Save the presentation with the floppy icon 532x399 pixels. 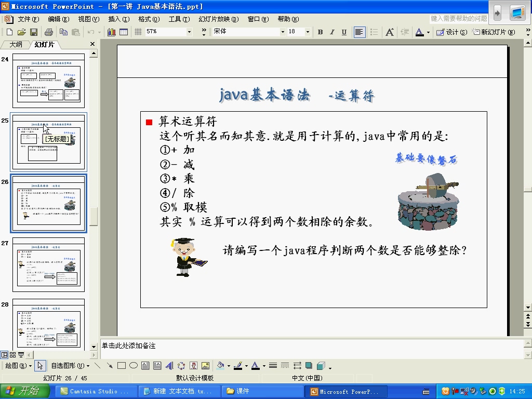pyautogui.click(x=34, y=32)
